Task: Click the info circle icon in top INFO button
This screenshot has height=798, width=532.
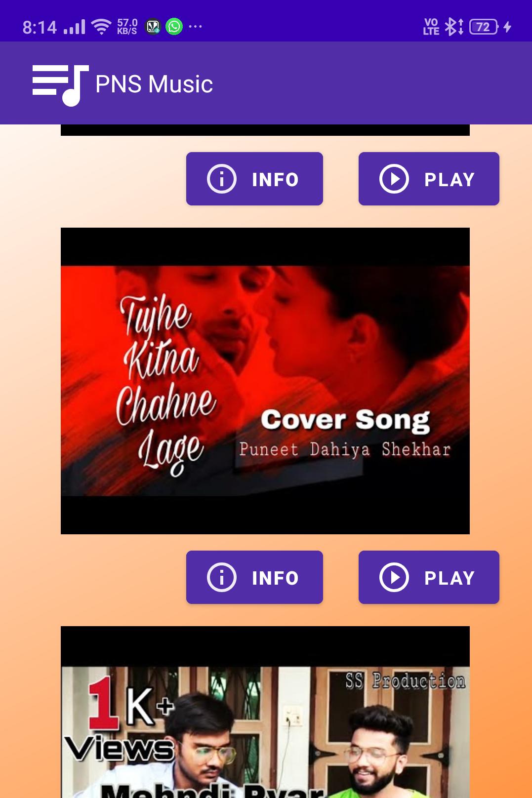Action: click(x=222, y=179)
